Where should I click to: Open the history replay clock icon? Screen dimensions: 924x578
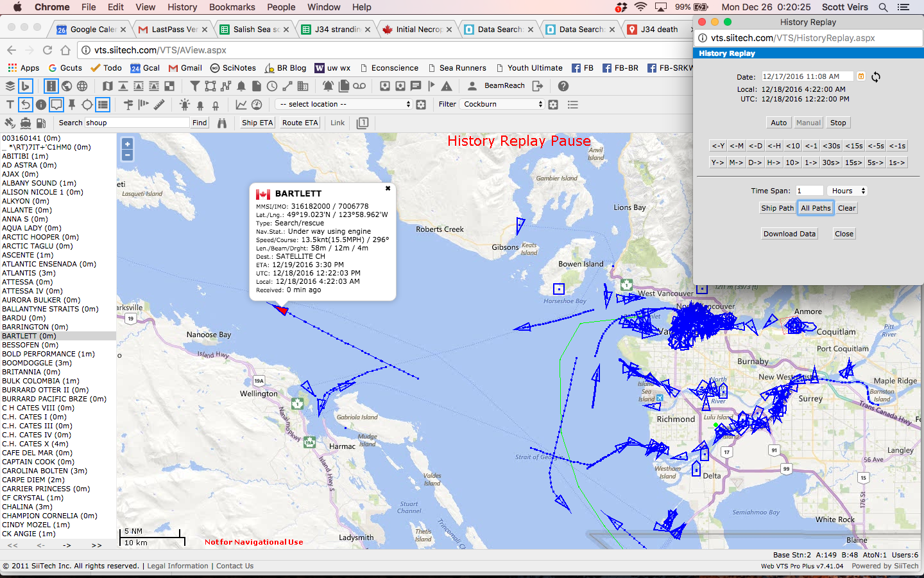click(x=272, y=86)
